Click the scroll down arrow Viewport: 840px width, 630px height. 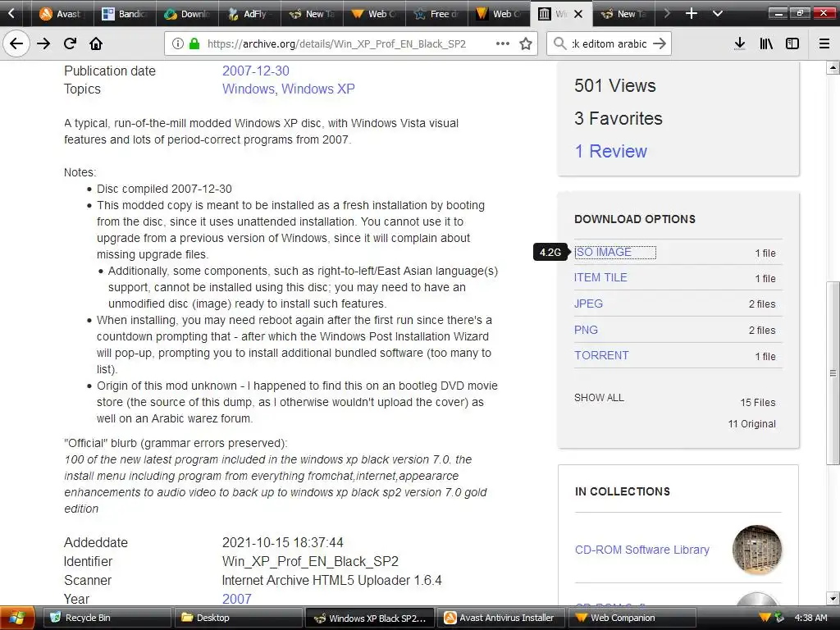tap(833, 598)
